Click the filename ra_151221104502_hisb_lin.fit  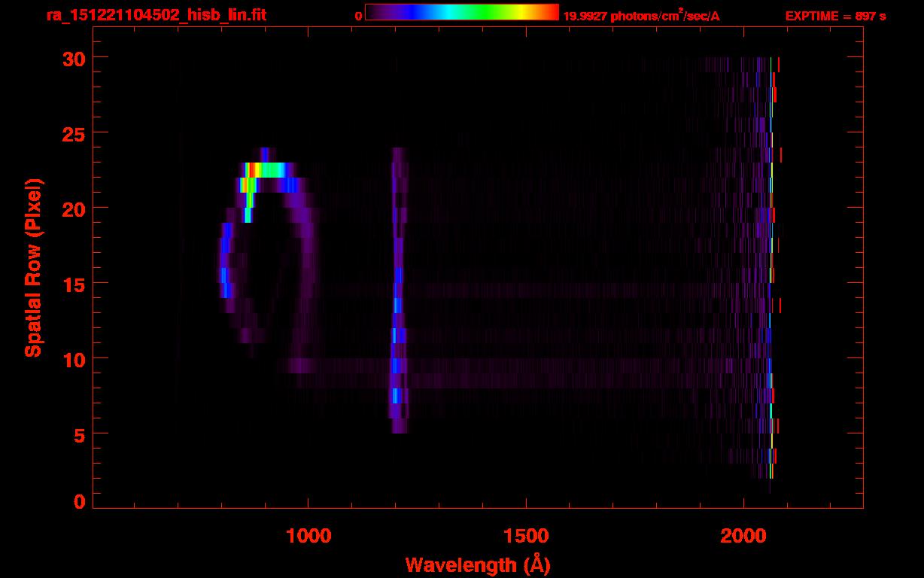click(156, 14)
